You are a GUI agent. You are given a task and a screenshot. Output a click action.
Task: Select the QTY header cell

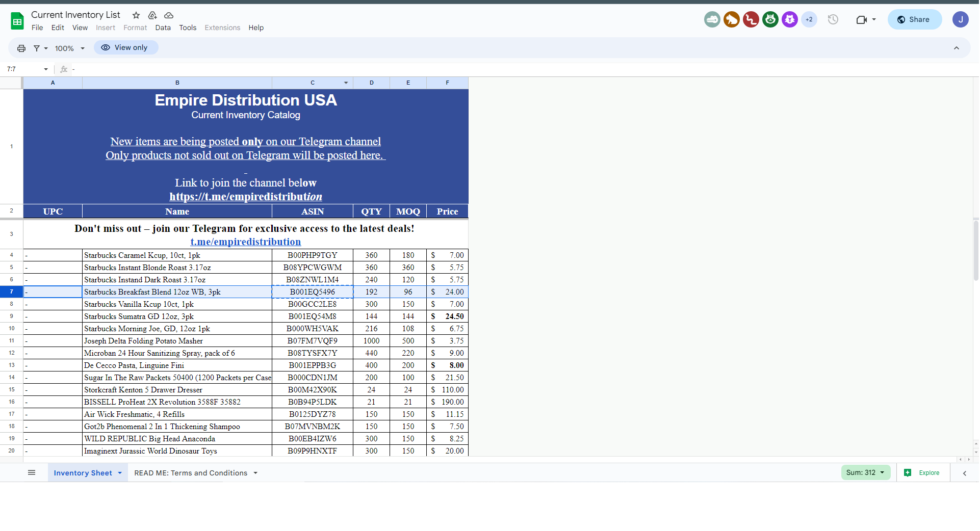(371, 211)
